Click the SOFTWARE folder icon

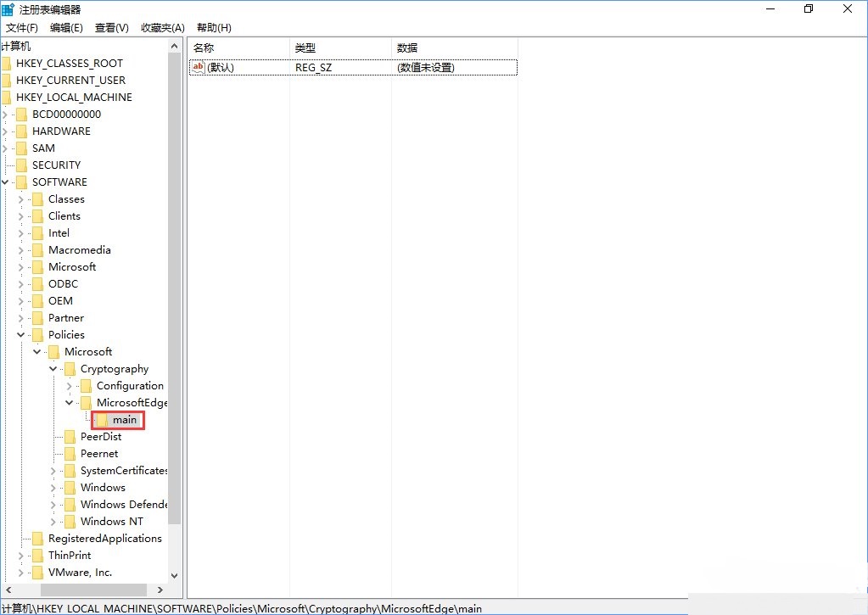pyautogui.click(x=21, y=182)
